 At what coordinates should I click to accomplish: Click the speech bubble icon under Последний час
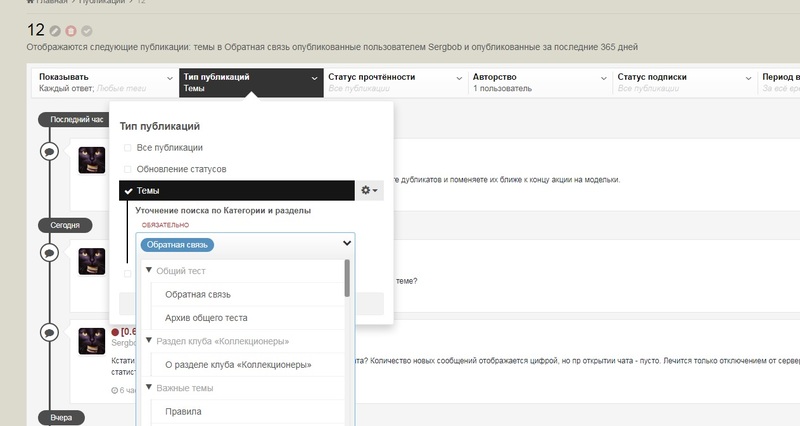[x=49, y=152]
